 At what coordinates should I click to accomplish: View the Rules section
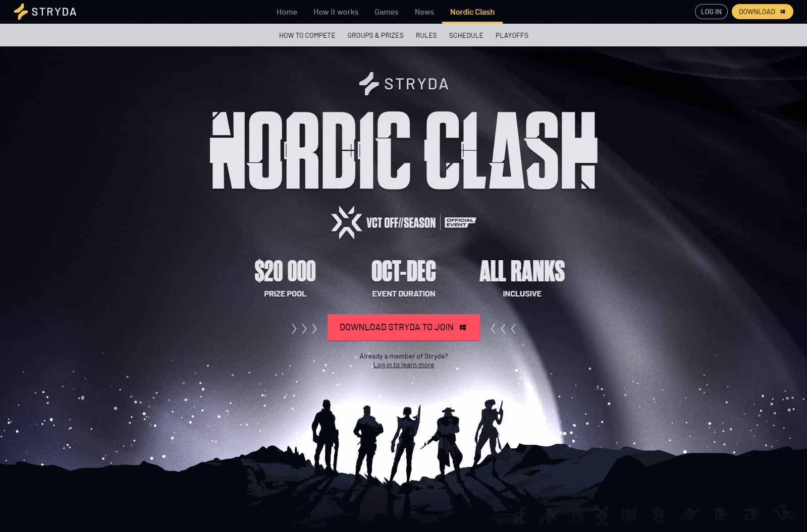coord(426,35)
